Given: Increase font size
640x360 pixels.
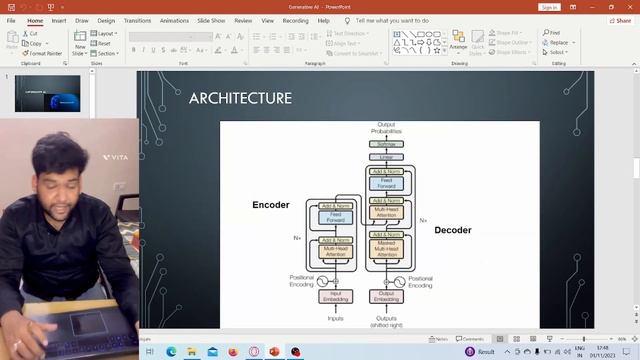Looking at the screenshot, I should tap(219, 37).
